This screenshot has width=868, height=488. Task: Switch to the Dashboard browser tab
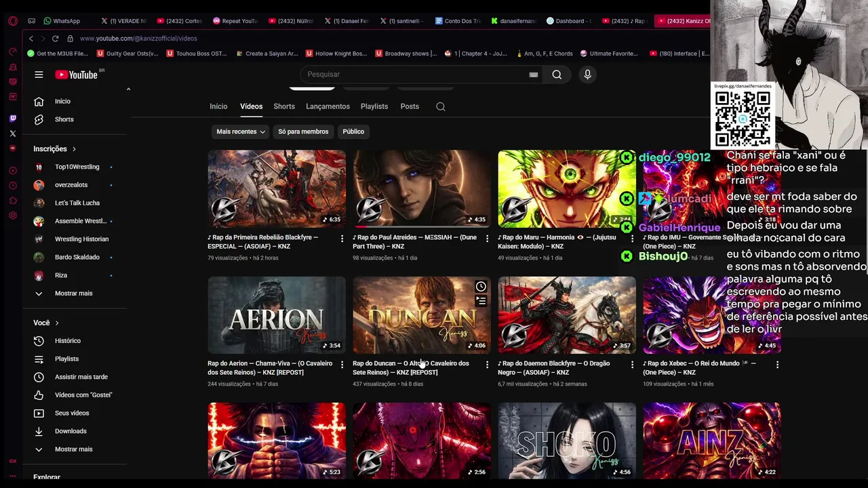[568, 21]
